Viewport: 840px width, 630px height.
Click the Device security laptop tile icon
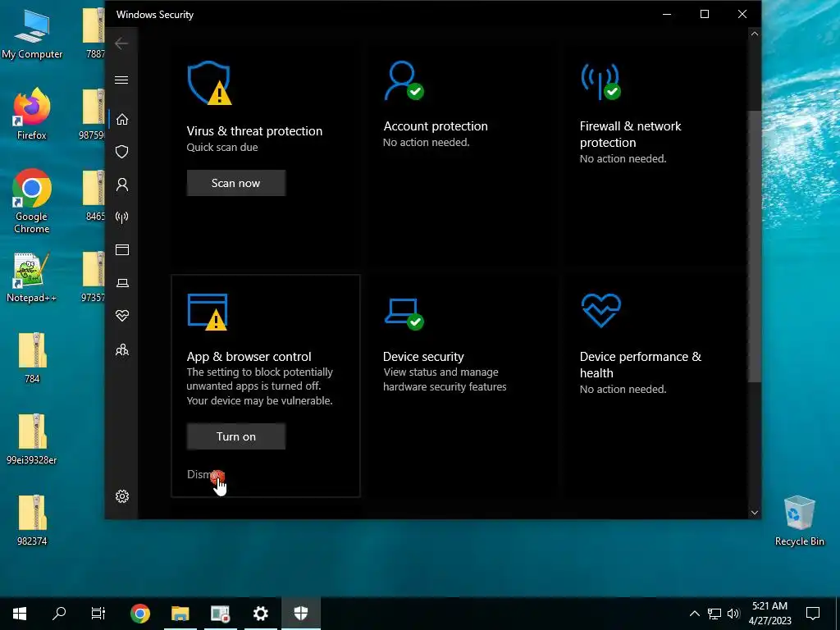404,313
